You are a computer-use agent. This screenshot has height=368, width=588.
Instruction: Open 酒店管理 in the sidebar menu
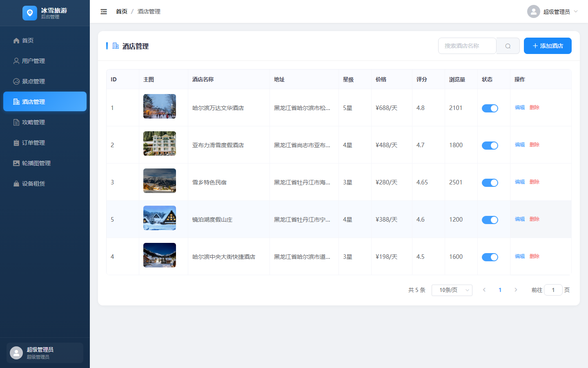[45, 101]
